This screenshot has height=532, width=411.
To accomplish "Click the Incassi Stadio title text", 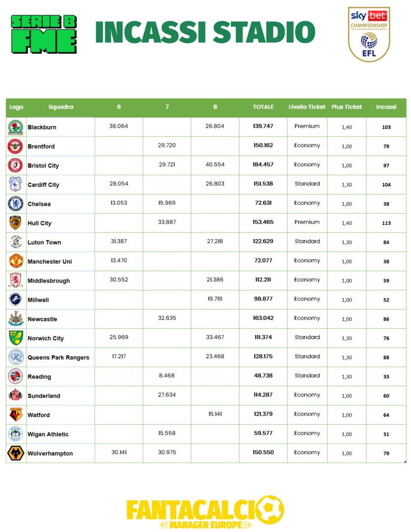I will (205, 33).
